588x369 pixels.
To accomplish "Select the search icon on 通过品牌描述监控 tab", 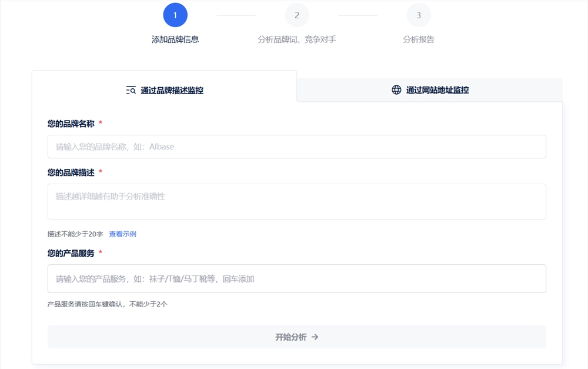I will coord(129,90).
